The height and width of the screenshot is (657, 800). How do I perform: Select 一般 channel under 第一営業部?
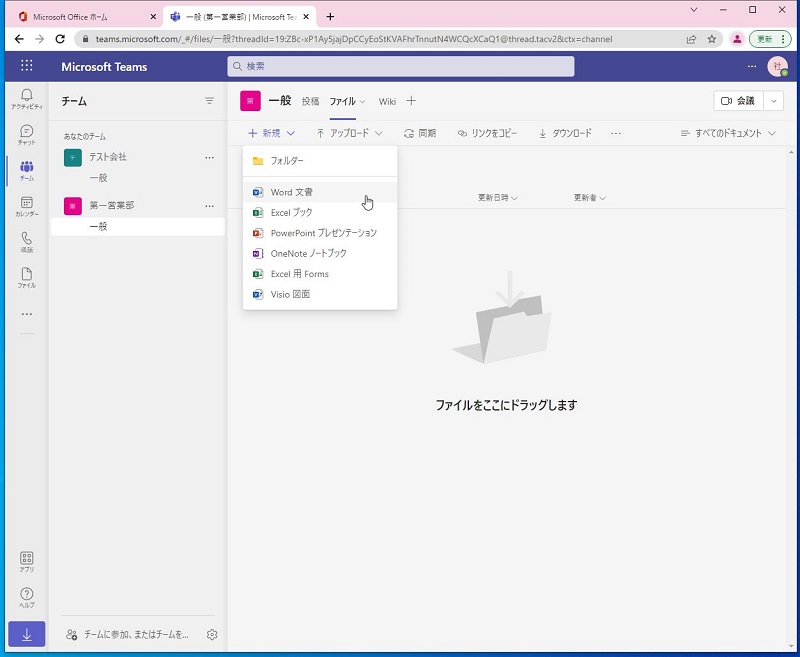point(138,226)
